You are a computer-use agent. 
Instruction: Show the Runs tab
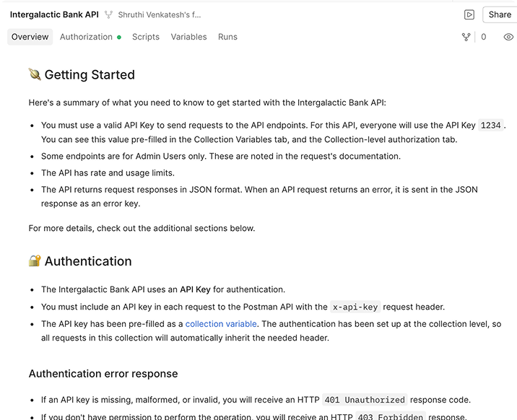[x=227, y=37]
